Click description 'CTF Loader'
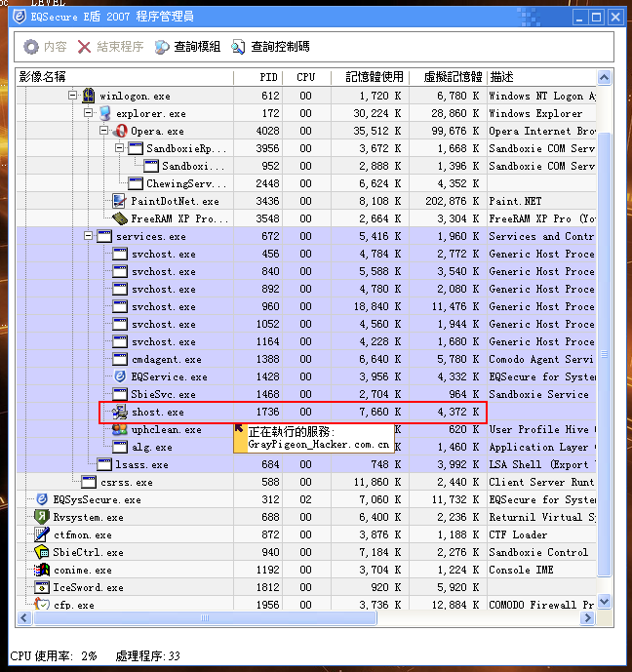 click(518, 534)
